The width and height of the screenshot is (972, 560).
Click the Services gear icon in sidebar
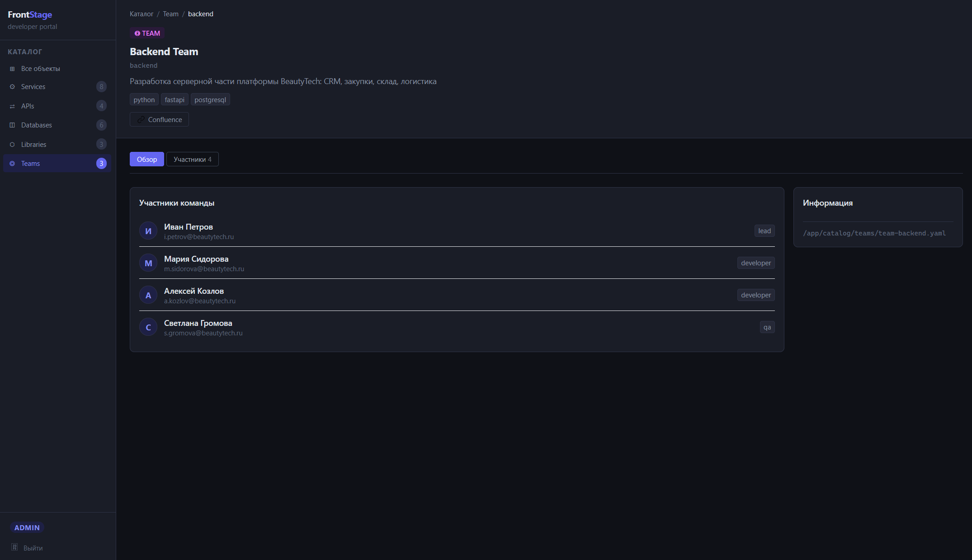pos(12,87)
